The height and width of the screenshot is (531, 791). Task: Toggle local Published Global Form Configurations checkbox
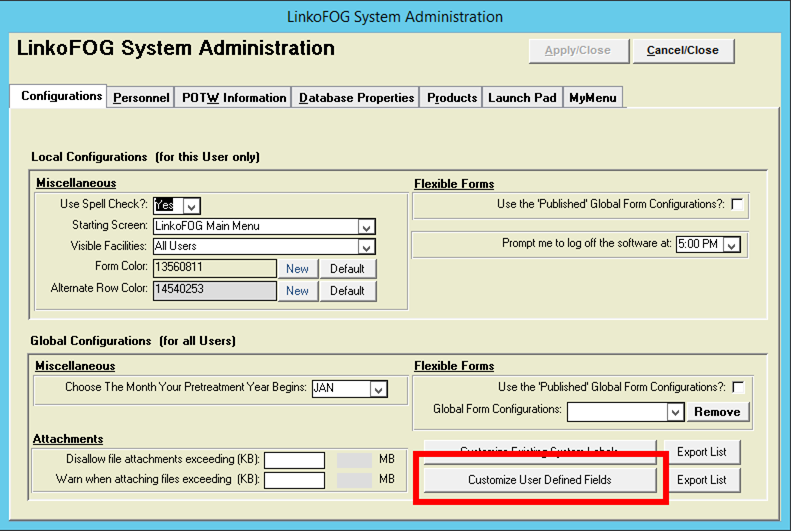pyautogui.click(x=737, y=205)
